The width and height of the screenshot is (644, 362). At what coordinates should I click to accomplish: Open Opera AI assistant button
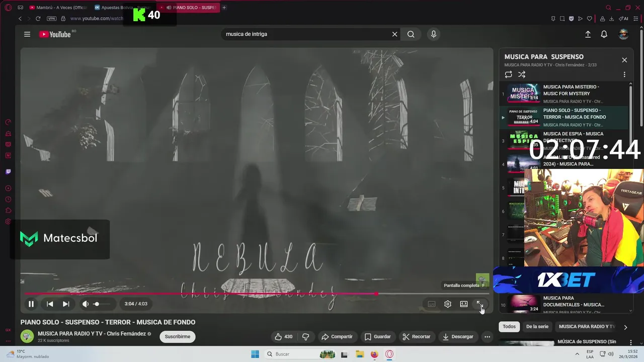click(623, 19)
